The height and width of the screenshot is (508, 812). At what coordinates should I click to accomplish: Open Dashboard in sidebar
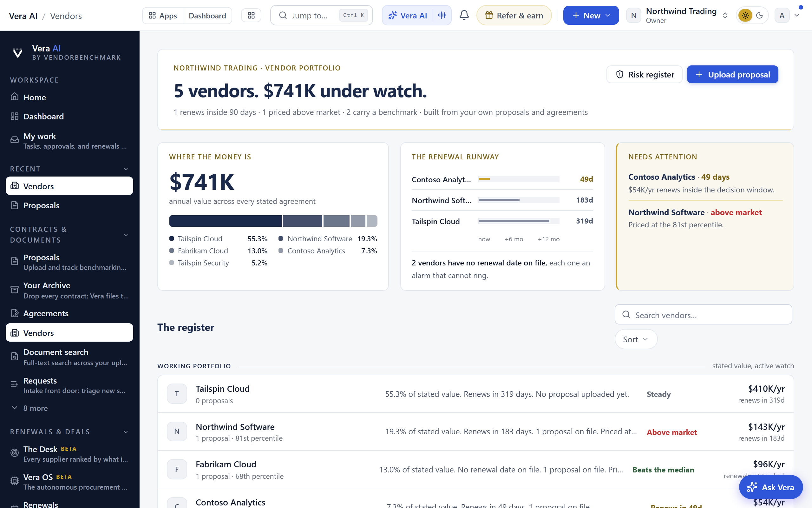pos(69,117)
